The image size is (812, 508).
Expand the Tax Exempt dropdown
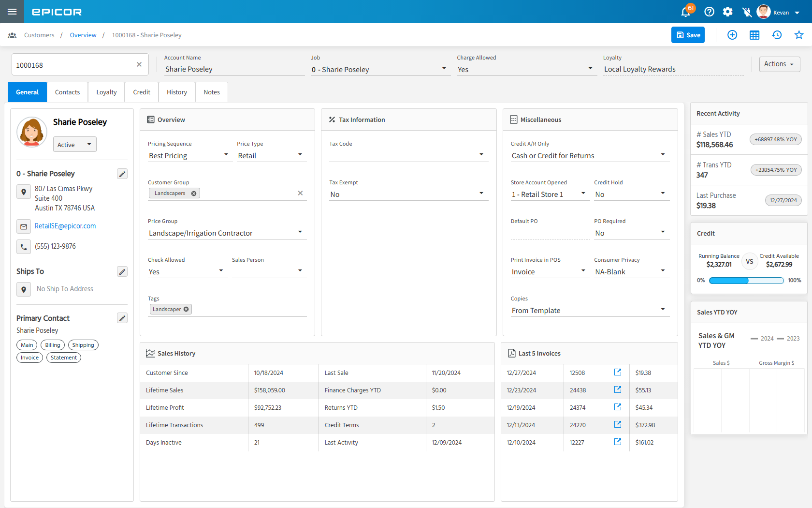pos(481,194)
